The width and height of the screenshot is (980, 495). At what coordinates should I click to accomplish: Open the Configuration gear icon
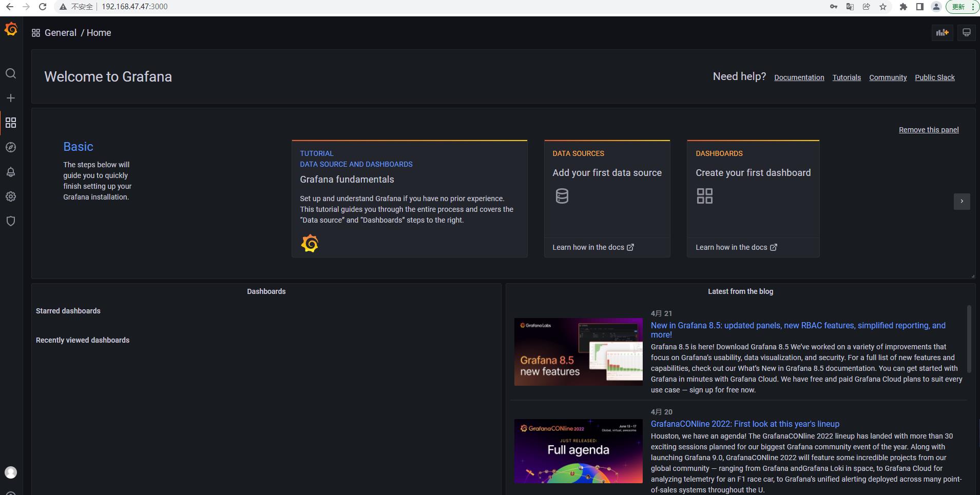coord(11,196)
